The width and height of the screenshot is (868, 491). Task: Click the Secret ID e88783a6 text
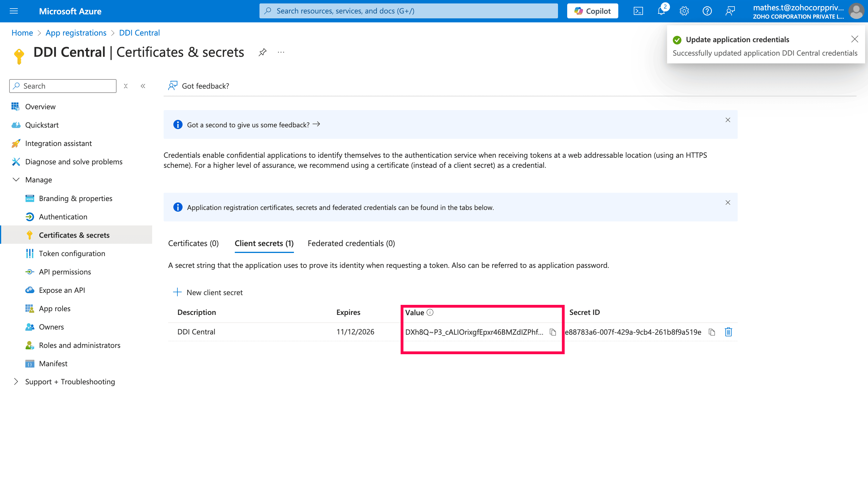633,332
